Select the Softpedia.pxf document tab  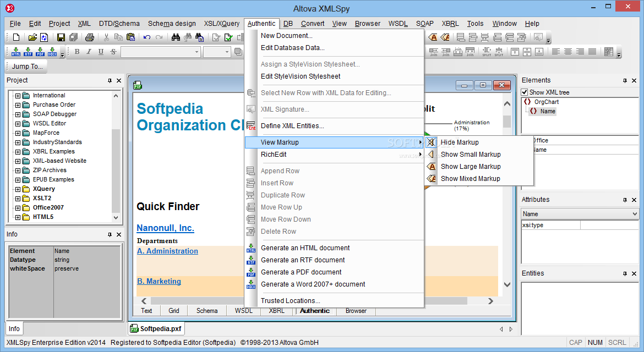click(156, 328)
